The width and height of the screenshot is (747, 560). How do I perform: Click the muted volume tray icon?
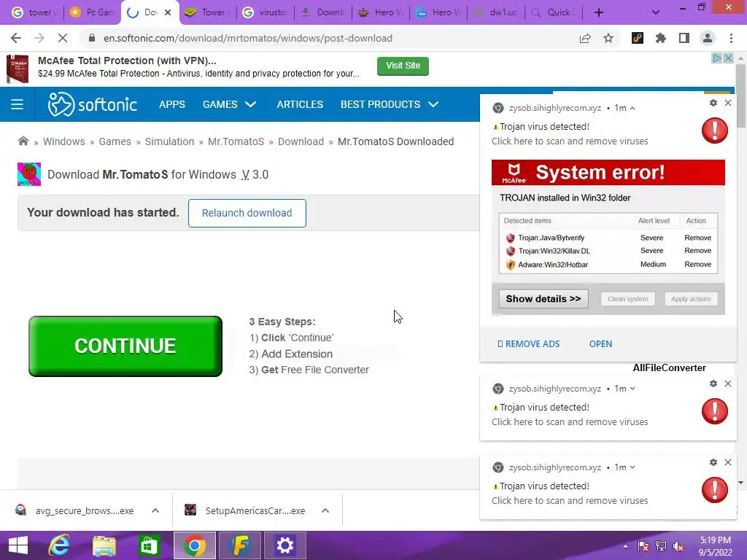coord(678,546)
